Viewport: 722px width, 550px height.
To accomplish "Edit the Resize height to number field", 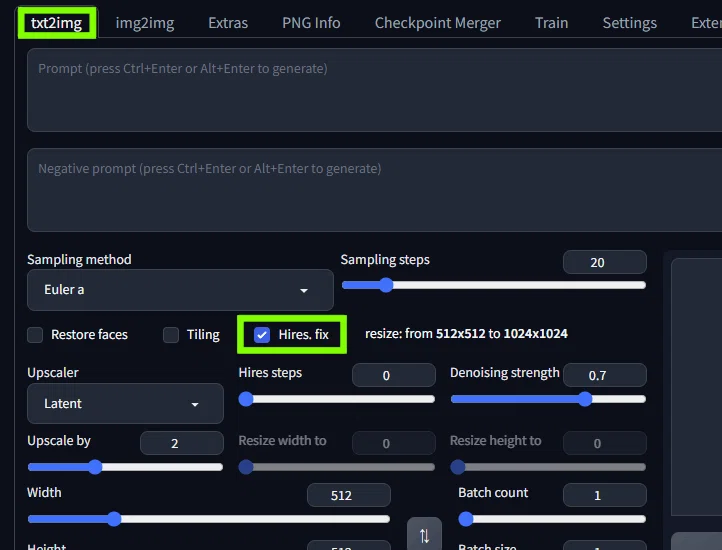I will click(605, 443).
